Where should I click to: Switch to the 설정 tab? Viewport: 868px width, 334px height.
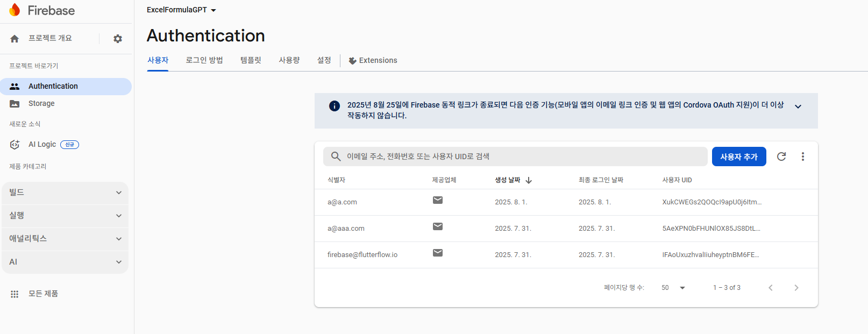[324, 60]
